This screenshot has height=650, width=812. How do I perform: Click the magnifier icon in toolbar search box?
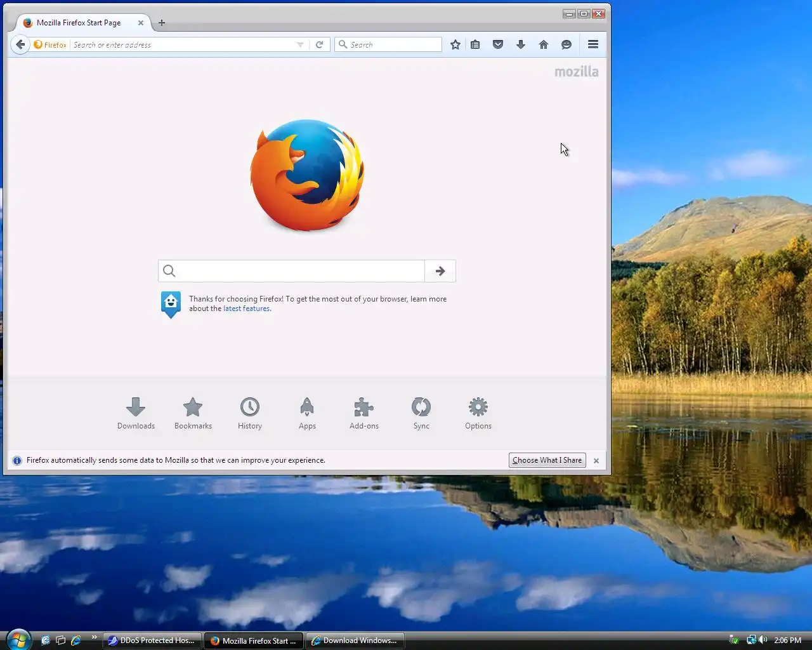click(x=343, y=44)
